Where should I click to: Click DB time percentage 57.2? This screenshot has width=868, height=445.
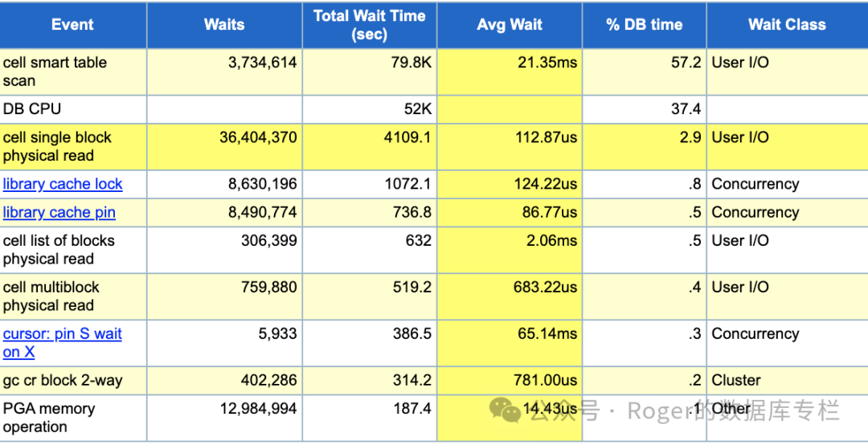[x=686, y=63]
